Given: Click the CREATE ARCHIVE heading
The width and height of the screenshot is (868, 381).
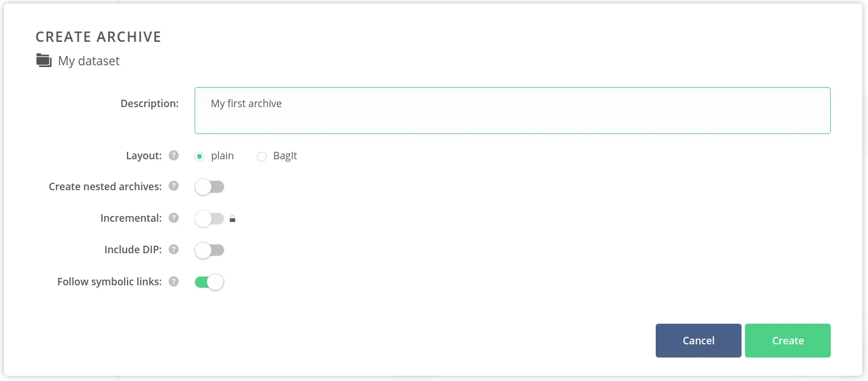Looking at the screenshot, I should pos(98,36).
